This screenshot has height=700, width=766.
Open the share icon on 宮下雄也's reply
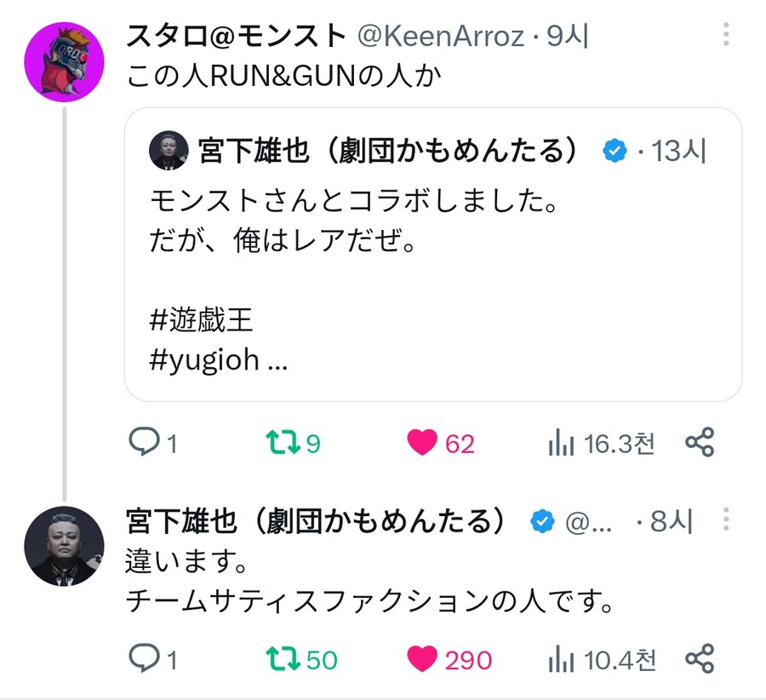(x=700, y=657)
